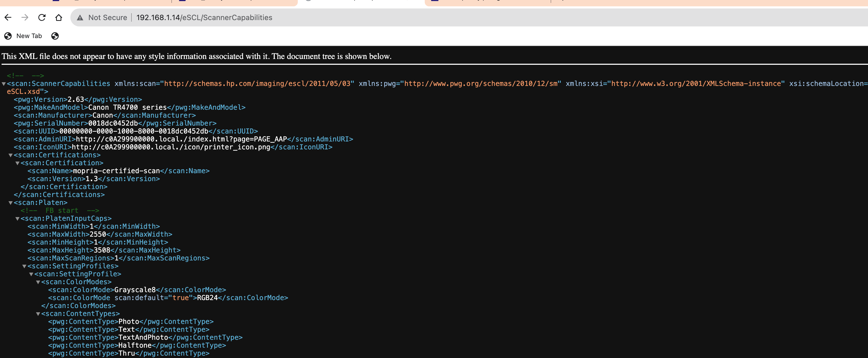
Task: Open the home page icon
Action: tap(59, 17)
